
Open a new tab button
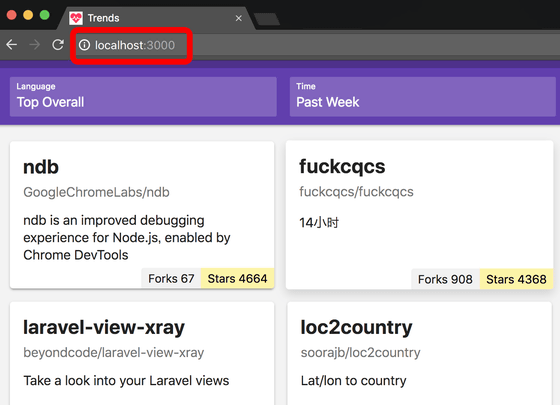pos(266,19)
